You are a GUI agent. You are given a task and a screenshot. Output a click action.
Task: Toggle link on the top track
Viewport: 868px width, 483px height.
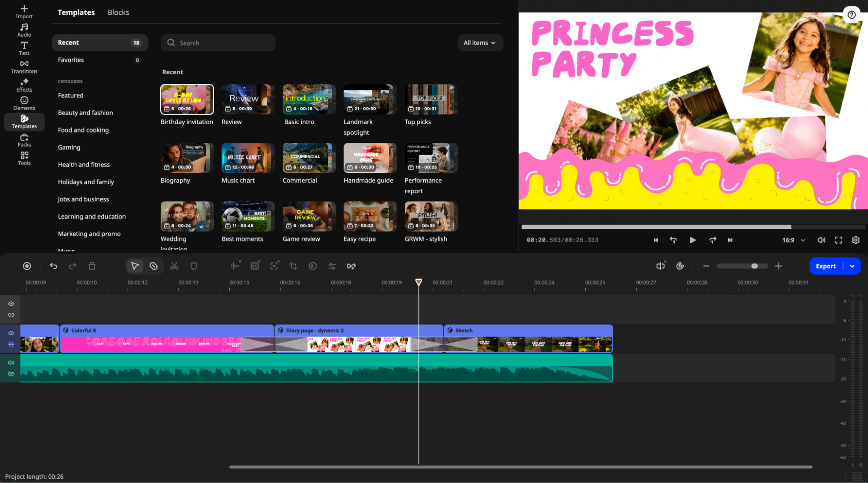pos(11,315)
